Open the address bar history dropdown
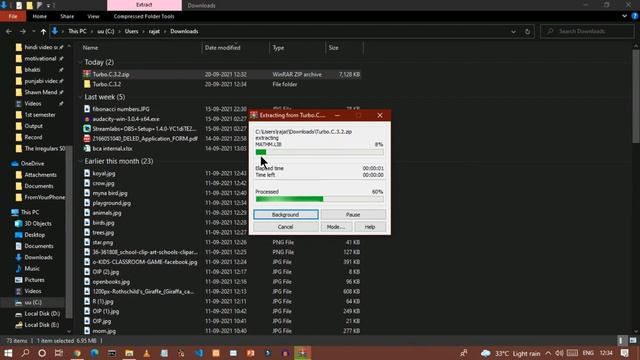 pos(513,31)
